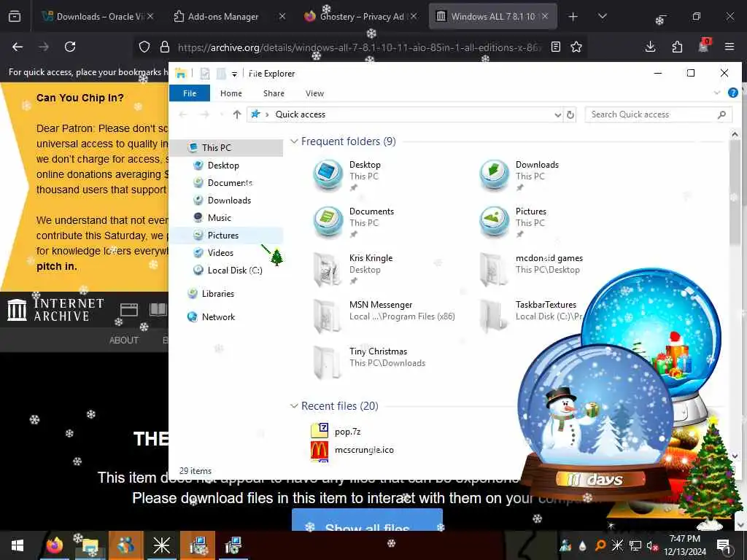The height and width of the screenshot is (560, 747).
Task: Open the list all tabs dropdown
Action: click(603, 16)
